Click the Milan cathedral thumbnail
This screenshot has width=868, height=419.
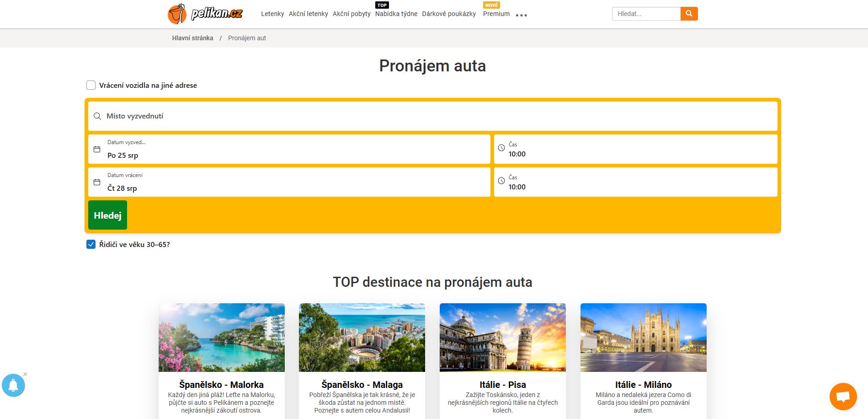click(x=644, y=338)
